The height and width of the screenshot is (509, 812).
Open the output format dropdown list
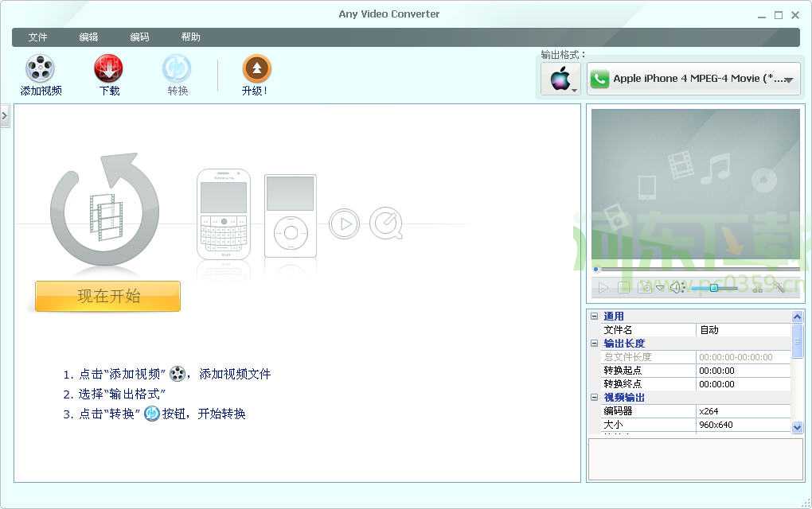point(787,79)
